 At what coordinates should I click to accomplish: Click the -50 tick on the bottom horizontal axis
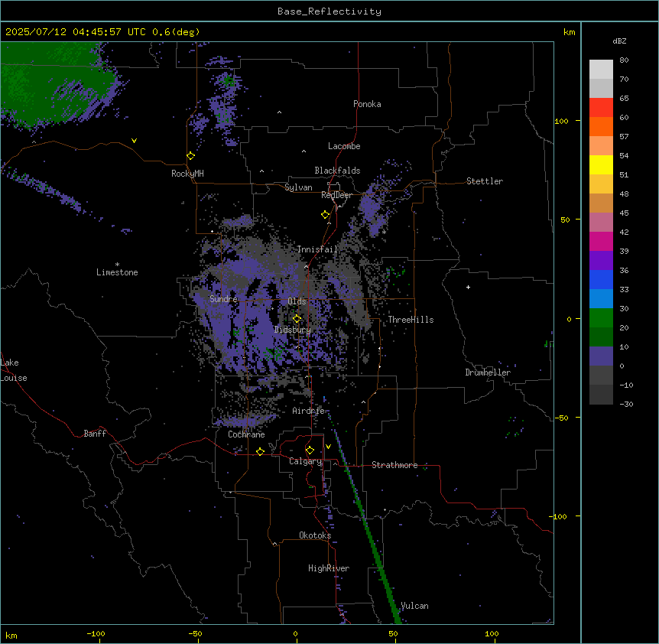(x=195, y=633)
